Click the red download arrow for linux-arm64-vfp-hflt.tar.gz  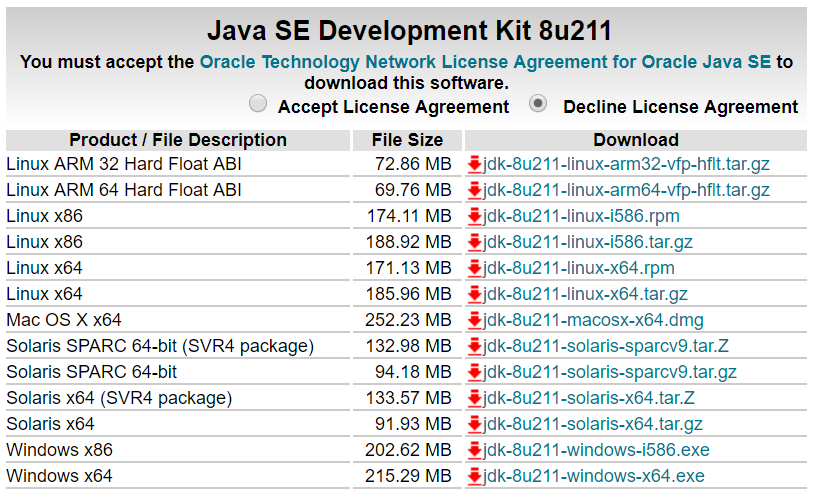(x=475, y=190)
